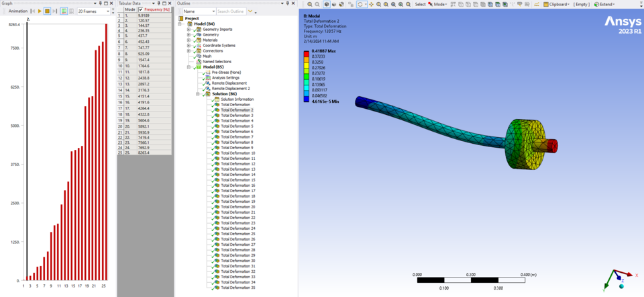The height and width of the screenshot is (297, 644).
Task: Click Total Deformation 20 contour icon
Action: (x=217, y=207)
